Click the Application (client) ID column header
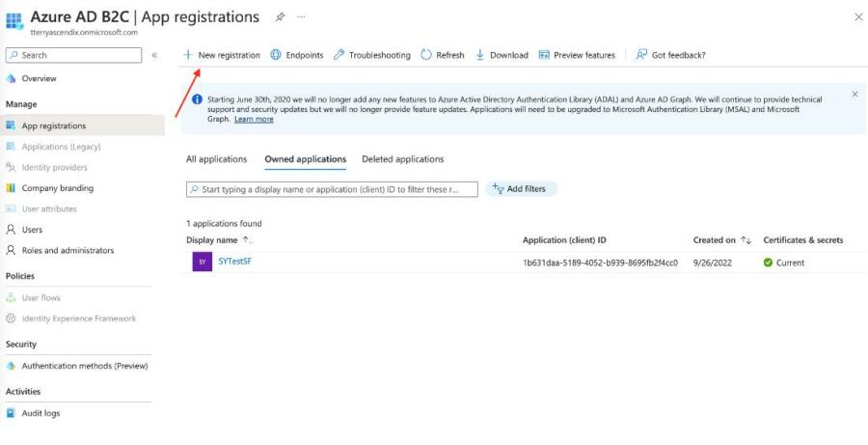The height and width of the screenshot is (445, 868). coord(564,240)
